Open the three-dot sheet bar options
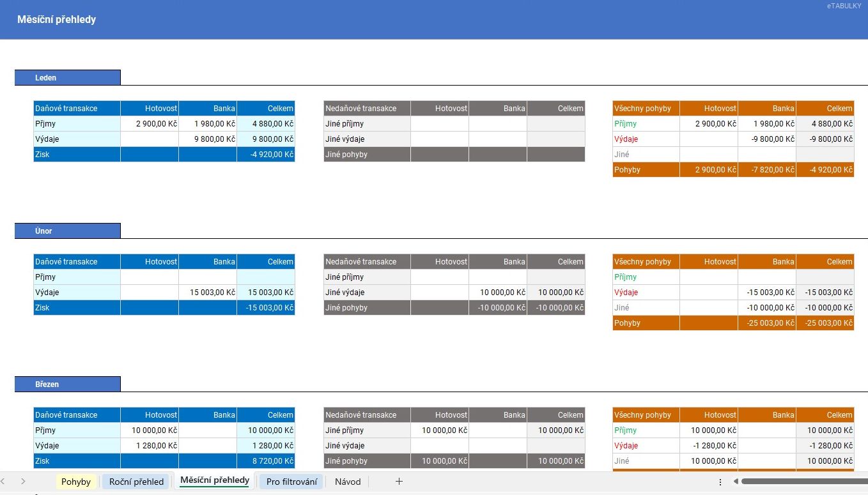 tap(720, 482)
